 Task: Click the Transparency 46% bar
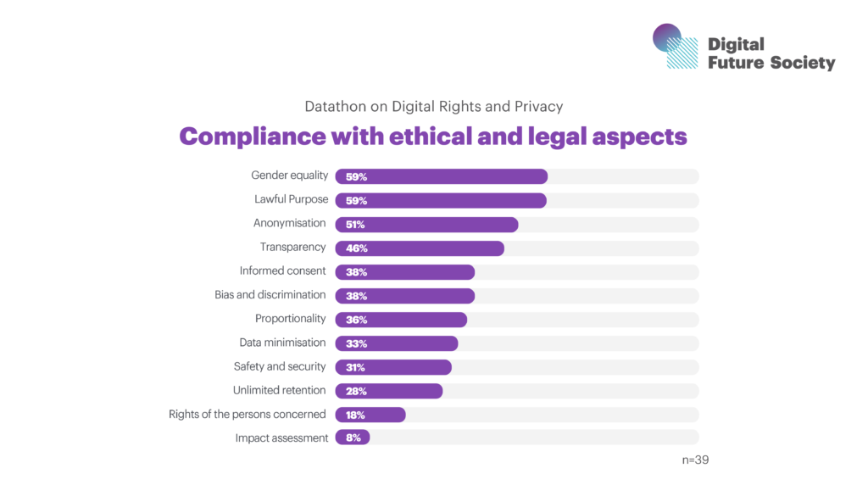tap(420, 248)
